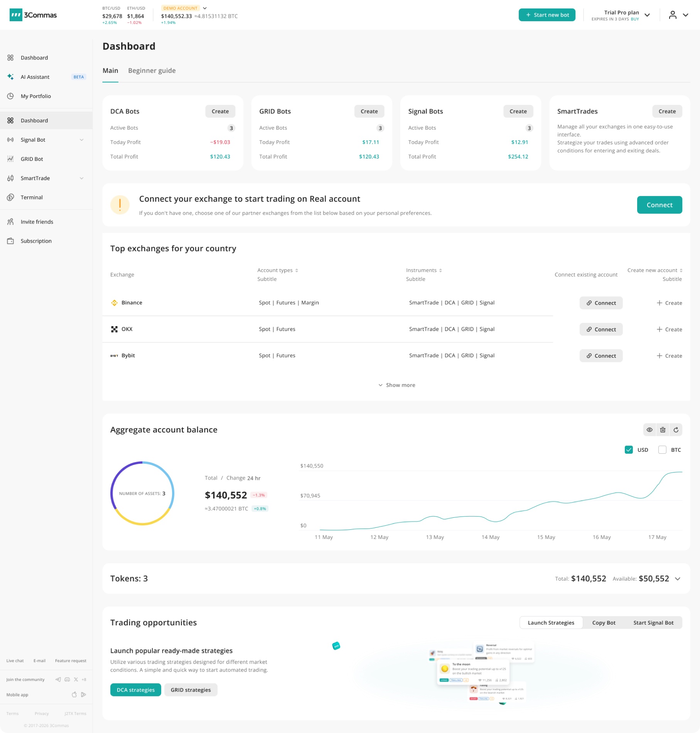Click the Number of Assets donut chart

click(142, 493)
